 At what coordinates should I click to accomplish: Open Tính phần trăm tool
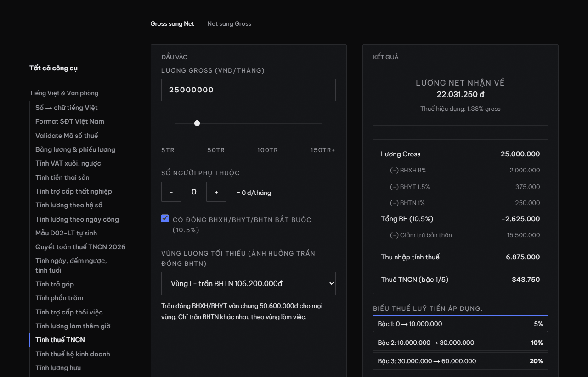tap(59, 298)
